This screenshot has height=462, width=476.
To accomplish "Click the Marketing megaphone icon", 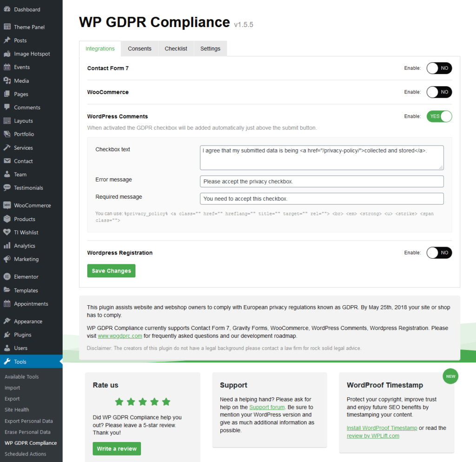I will pos(7,259).
